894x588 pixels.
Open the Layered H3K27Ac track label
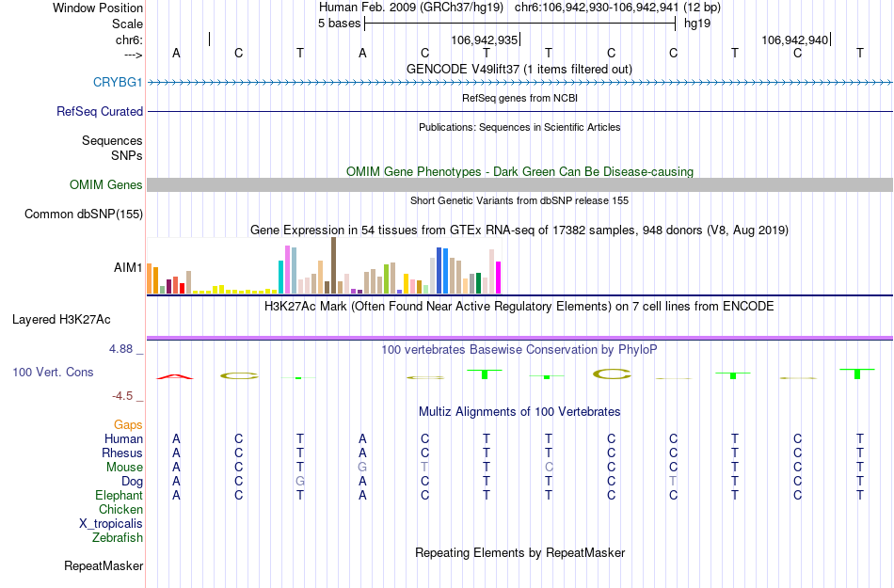point(61,319)
